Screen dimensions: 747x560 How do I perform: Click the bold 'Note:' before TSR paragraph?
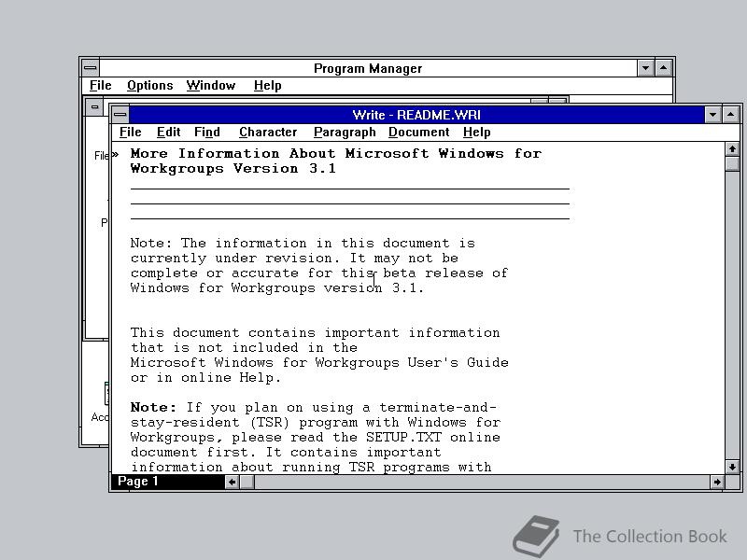[x=153, y=408]
